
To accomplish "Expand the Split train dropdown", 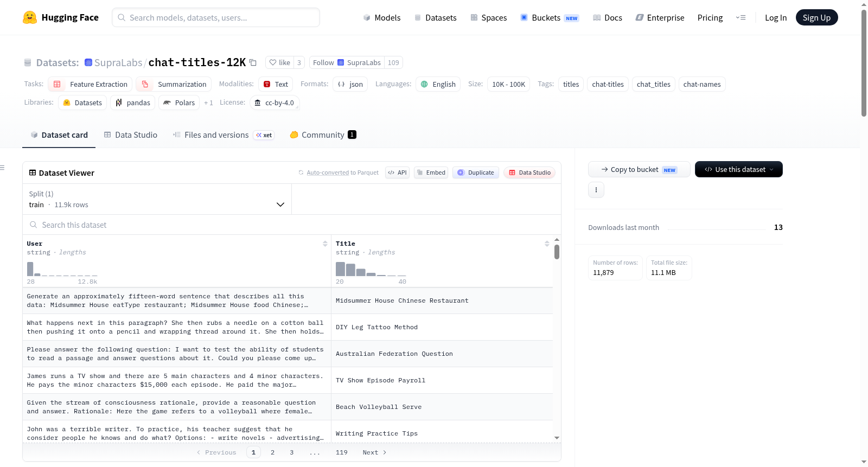I will (157, 199).
